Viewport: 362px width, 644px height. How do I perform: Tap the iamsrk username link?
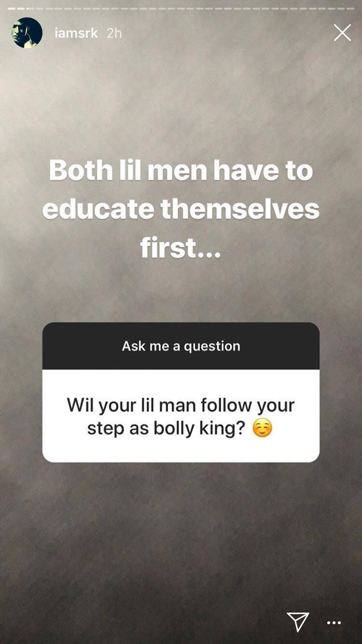coord(76,33)
